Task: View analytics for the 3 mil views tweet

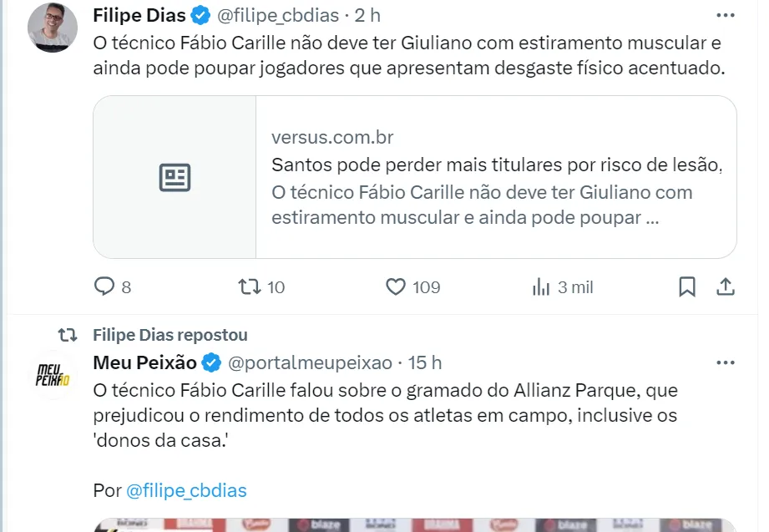Action: click(541, 287)
